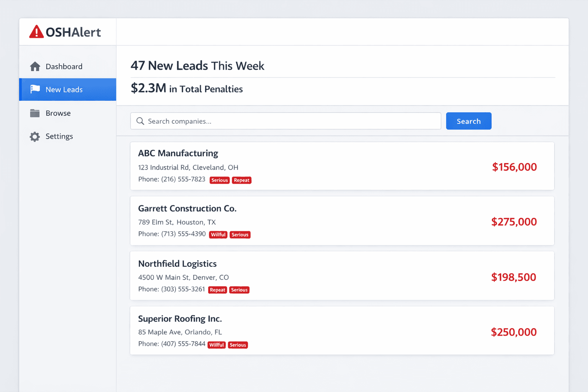The height and width of the screenshot is (392, 588).
Task: Click the Serious badge on ABC Manufacturing
Action: point(219,180)
